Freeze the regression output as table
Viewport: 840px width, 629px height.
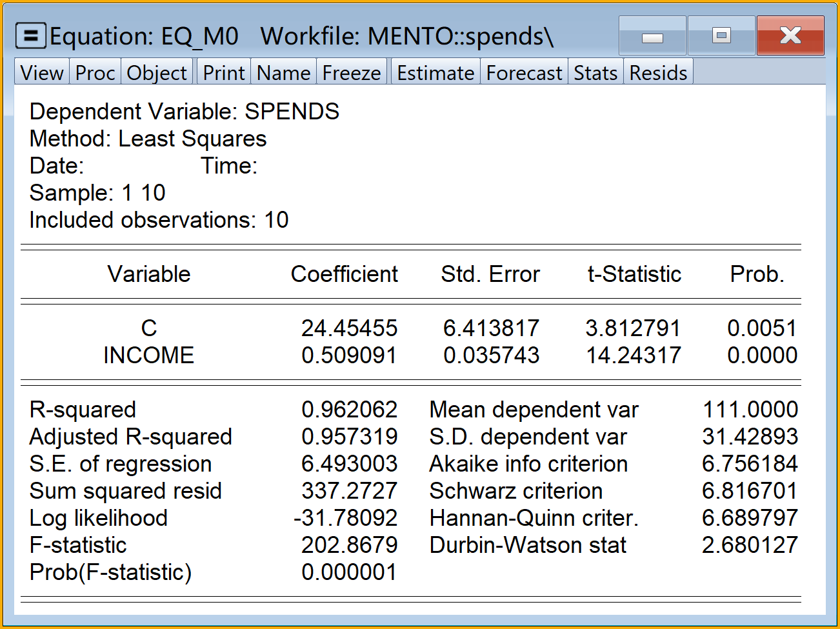352,73
